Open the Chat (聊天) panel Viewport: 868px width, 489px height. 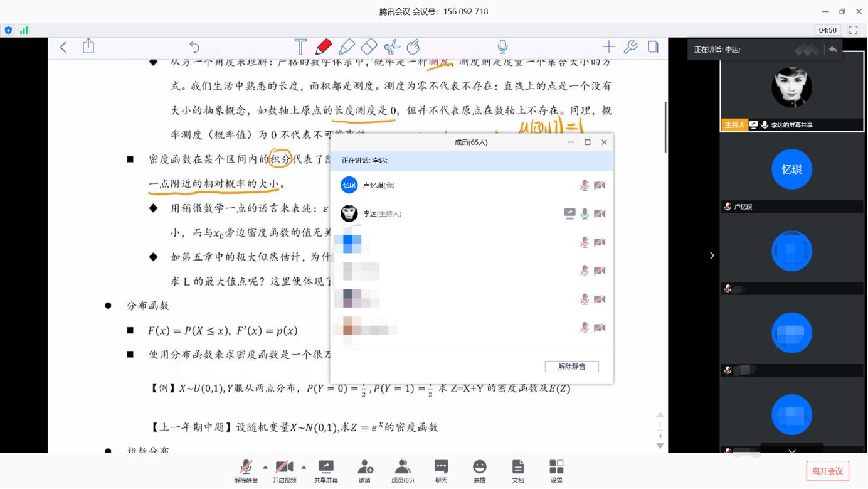441,471
